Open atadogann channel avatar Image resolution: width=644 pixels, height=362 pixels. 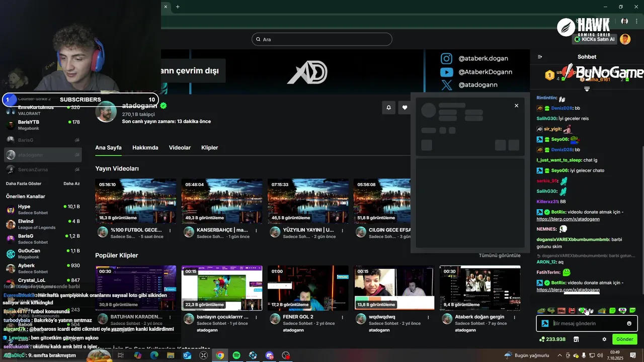pyautogui.click(x=106, y=112)
